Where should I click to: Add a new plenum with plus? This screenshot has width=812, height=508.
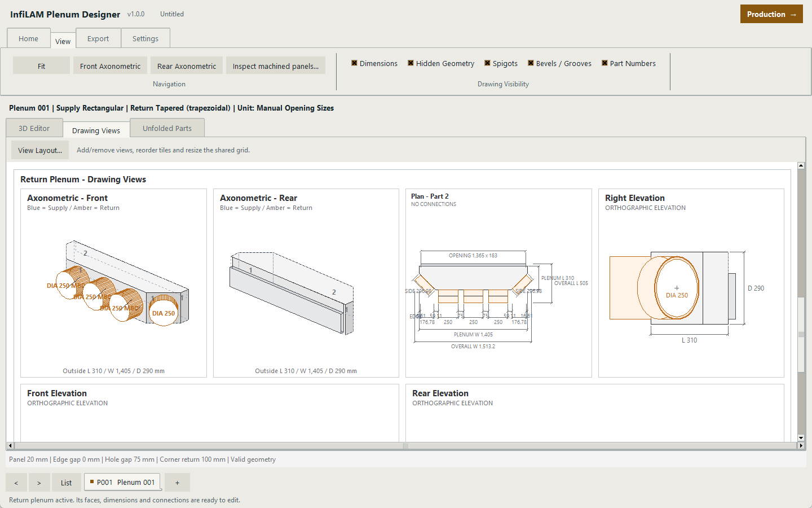(177, 483)
